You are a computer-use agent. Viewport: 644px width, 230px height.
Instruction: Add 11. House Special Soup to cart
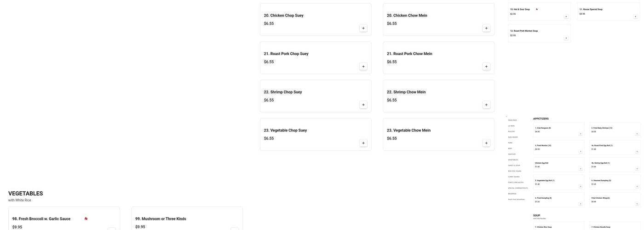pyautogui.click(x=635, y=17)
